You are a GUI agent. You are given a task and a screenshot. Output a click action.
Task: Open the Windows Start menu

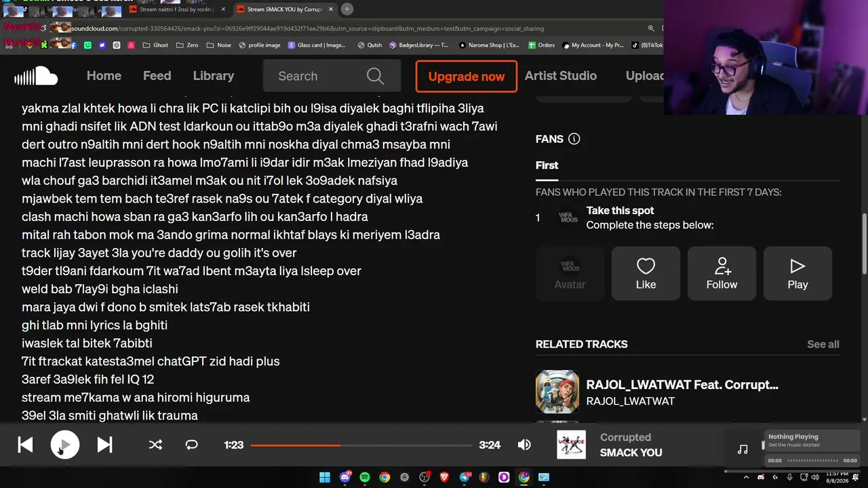click(x=325, y=477)
